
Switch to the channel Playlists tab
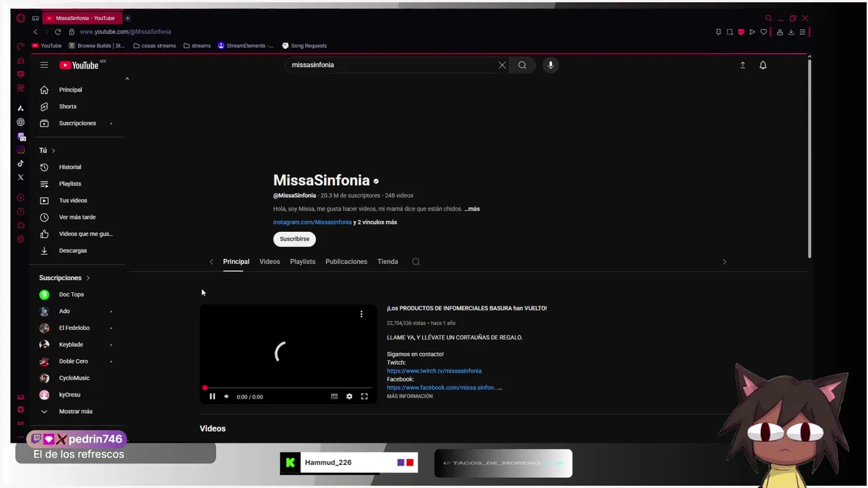pyautogui.click(x=302, y=262)
